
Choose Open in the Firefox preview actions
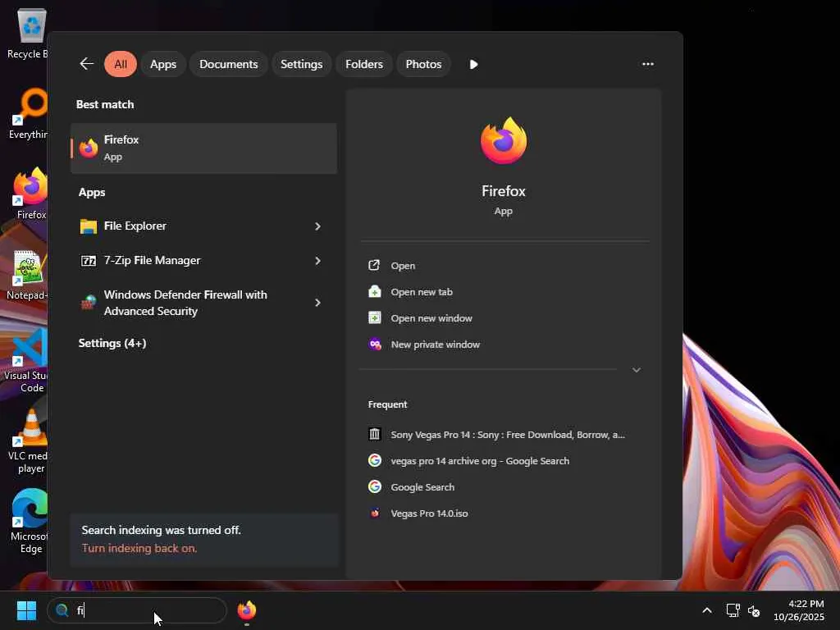pyautogui.click(x=403, y=266)
